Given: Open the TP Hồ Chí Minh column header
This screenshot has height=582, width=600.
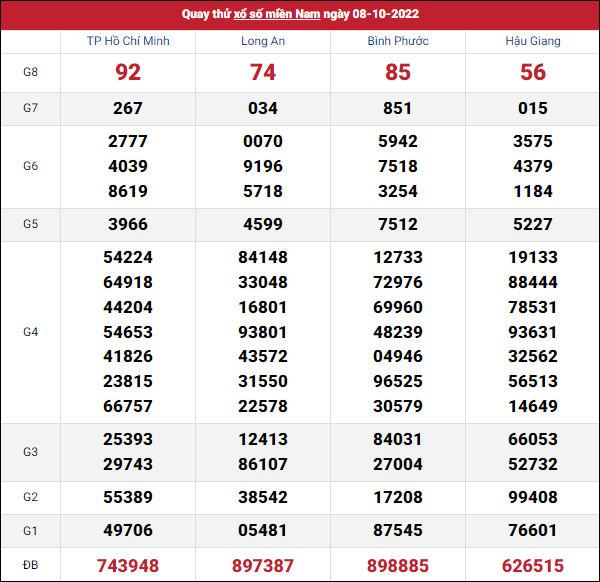Looking at the screenshot, I should (128, 41).
